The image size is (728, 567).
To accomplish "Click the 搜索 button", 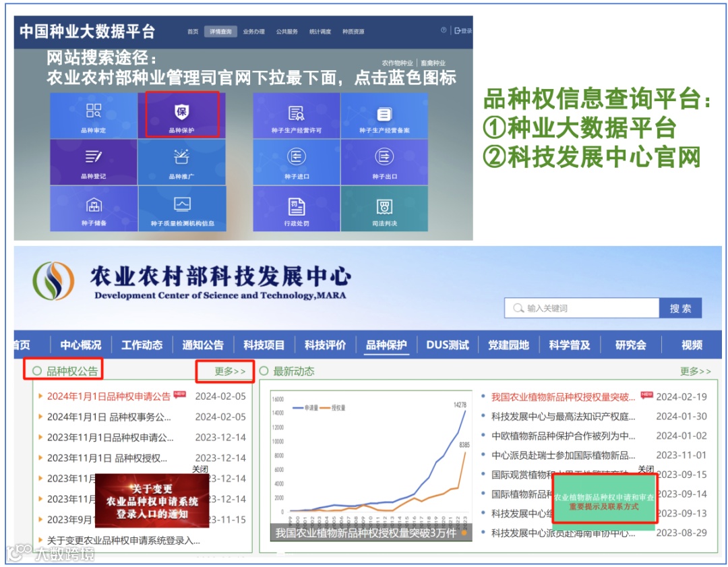I will coord(680,308).
